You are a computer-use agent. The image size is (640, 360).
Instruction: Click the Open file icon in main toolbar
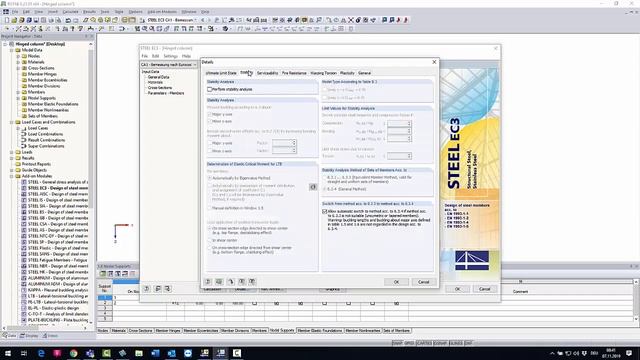coord(14,20)
